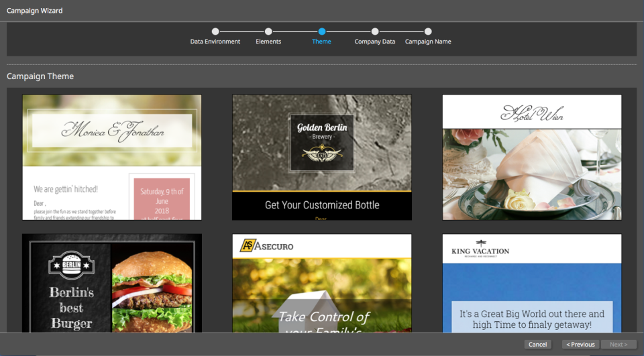644x356 pixels.
Task: Select the Berlin's best Burger theme
Action: click(112, 283)
